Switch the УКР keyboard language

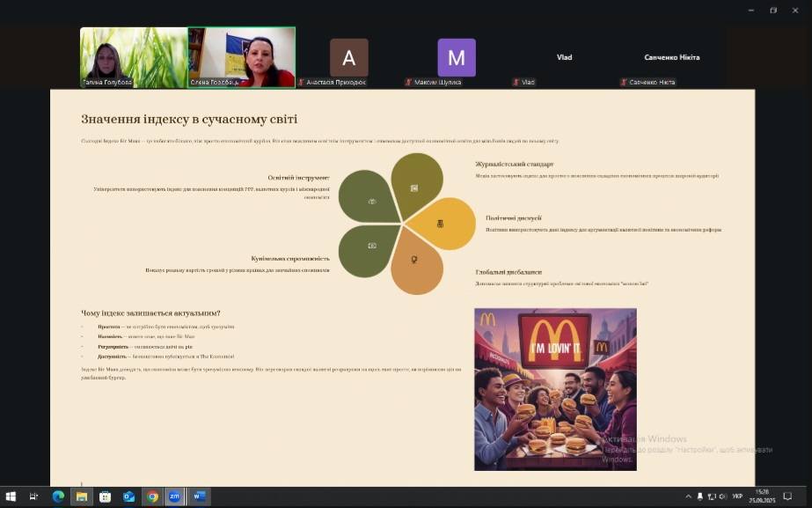point(737,497)
